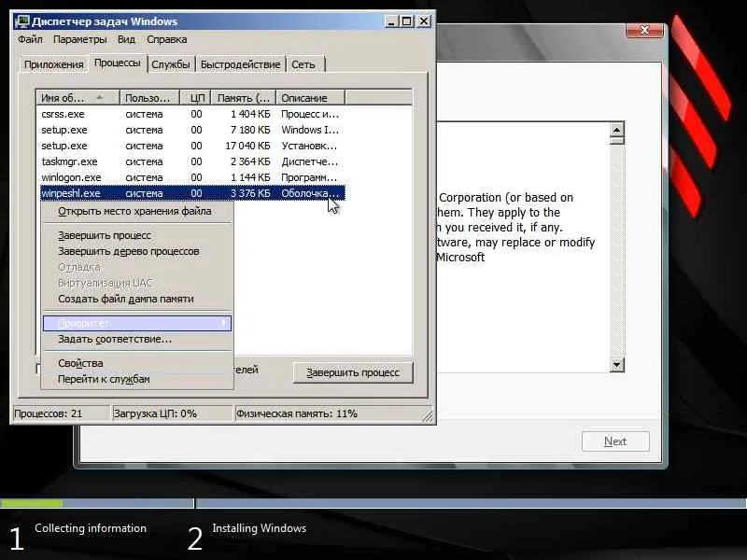Choose Завершить дерево процессов

click(x=137, y=251)
